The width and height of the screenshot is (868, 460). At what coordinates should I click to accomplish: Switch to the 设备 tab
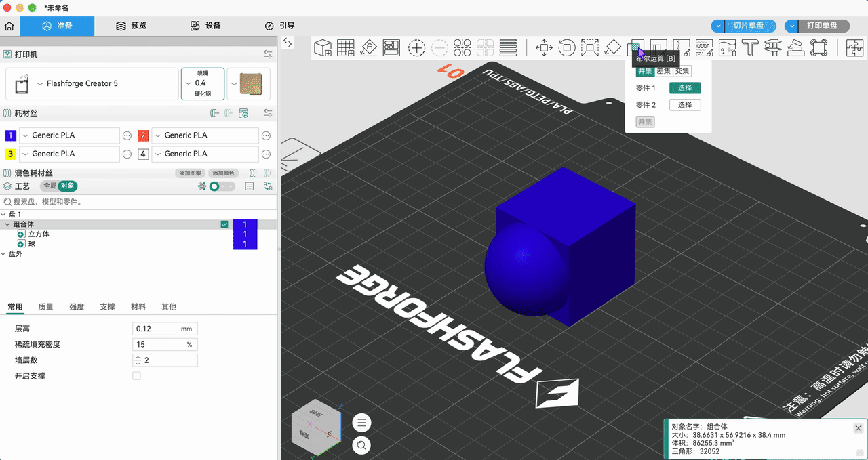coord(205,26)
